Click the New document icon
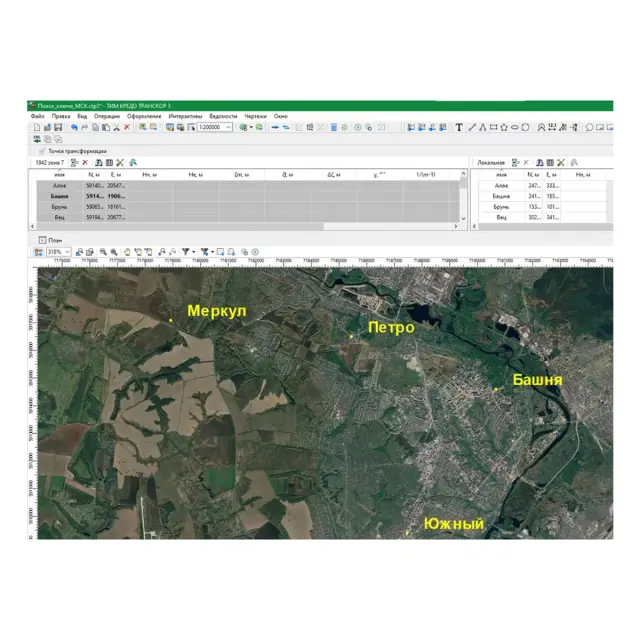 [36, 128]
